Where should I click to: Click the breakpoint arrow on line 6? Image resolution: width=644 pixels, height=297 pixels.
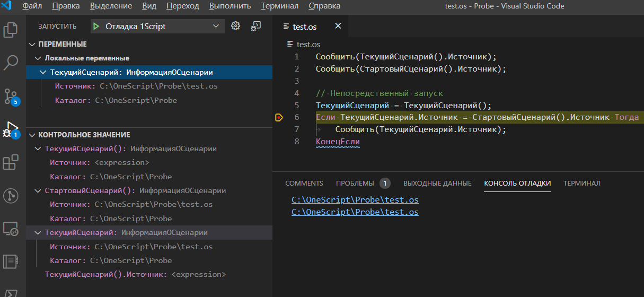pos(279,117)
